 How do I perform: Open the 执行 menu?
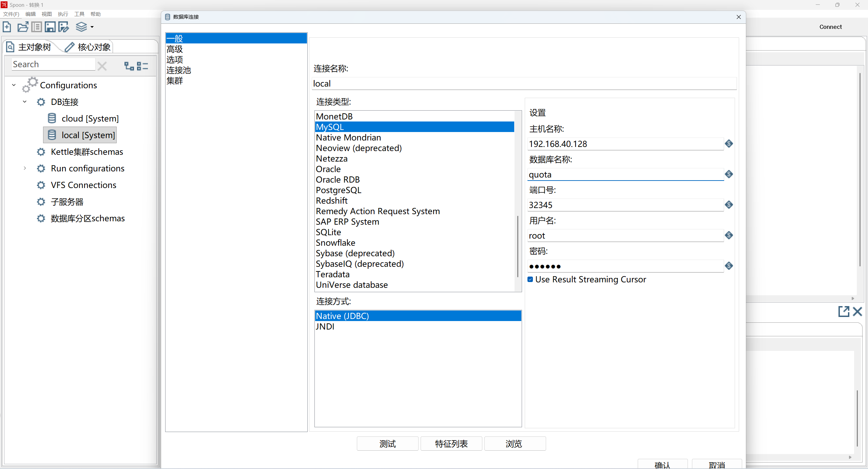tap(62, 14)
